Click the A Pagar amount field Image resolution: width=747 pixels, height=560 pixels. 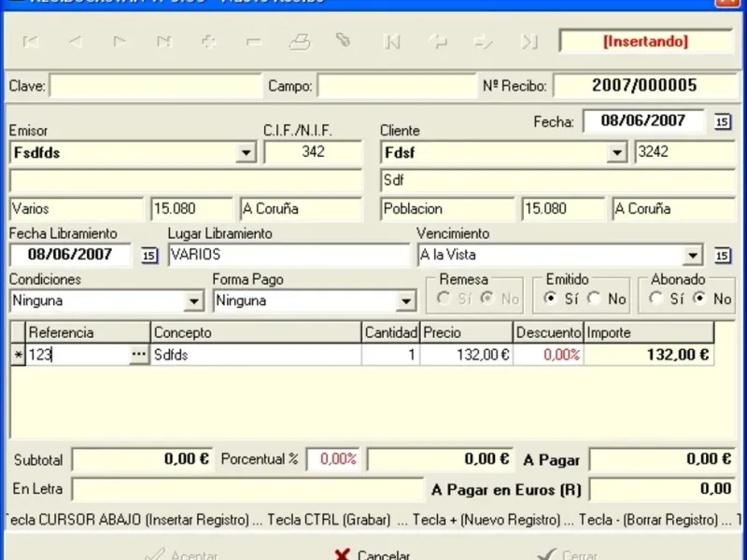(x=662, y=459)
